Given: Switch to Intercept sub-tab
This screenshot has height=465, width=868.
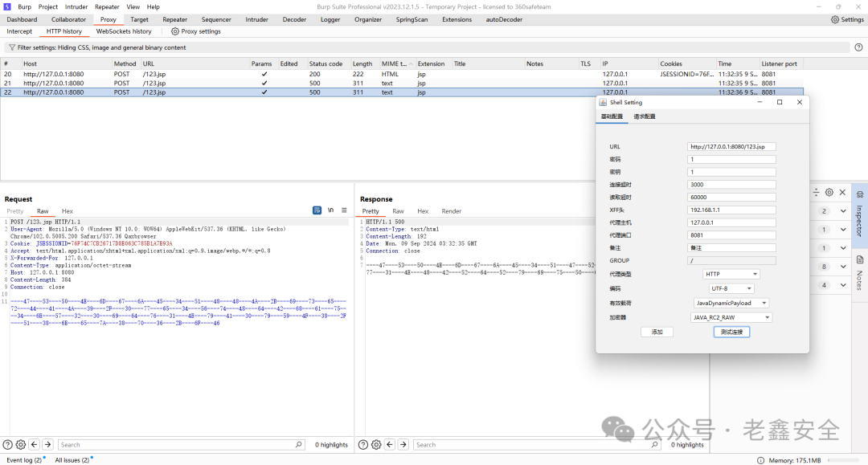Looking at the screenshot, I should pyautogui.click(x=19, y=31).
